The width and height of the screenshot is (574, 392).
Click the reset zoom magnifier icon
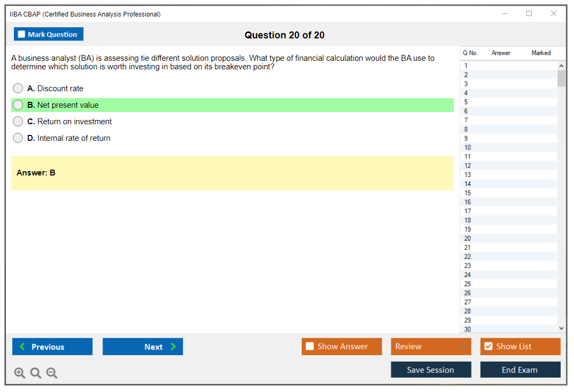click(x=36, y=373)
